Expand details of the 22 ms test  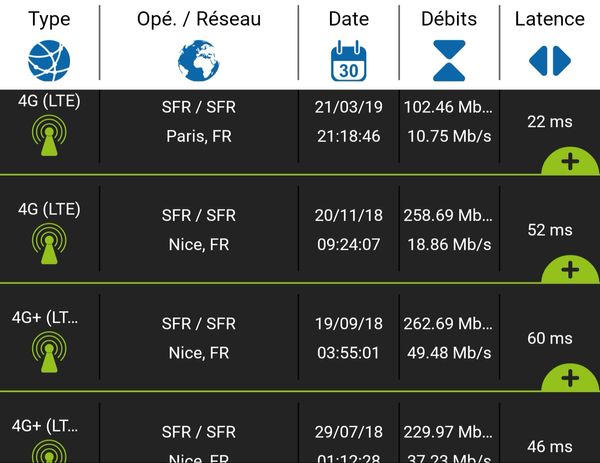(x=570, y=162)
